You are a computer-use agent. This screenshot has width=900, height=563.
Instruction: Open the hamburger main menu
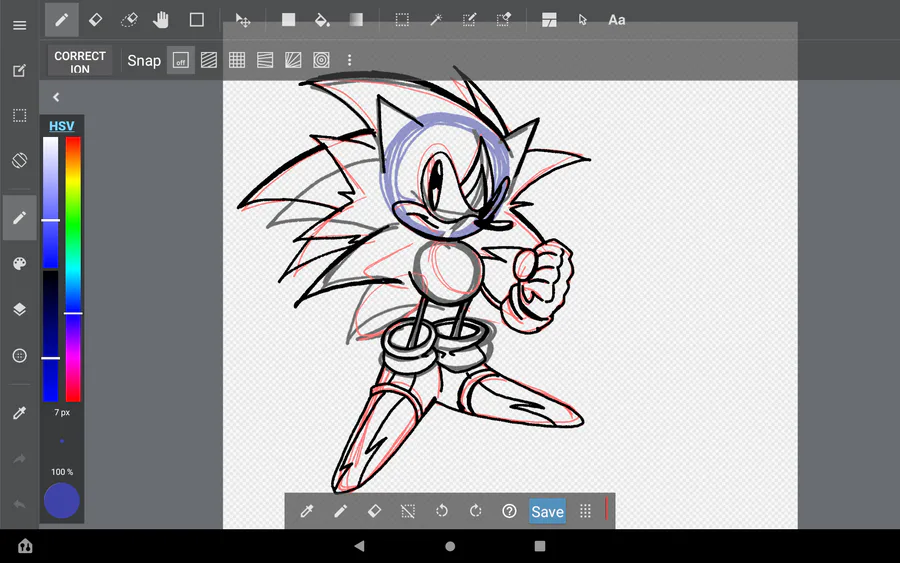coord(20,25)
